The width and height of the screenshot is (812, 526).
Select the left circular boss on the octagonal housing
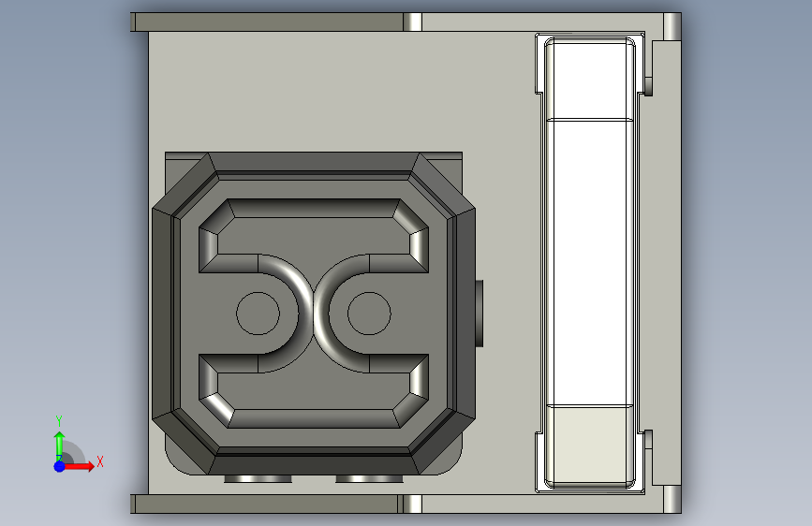258,314
